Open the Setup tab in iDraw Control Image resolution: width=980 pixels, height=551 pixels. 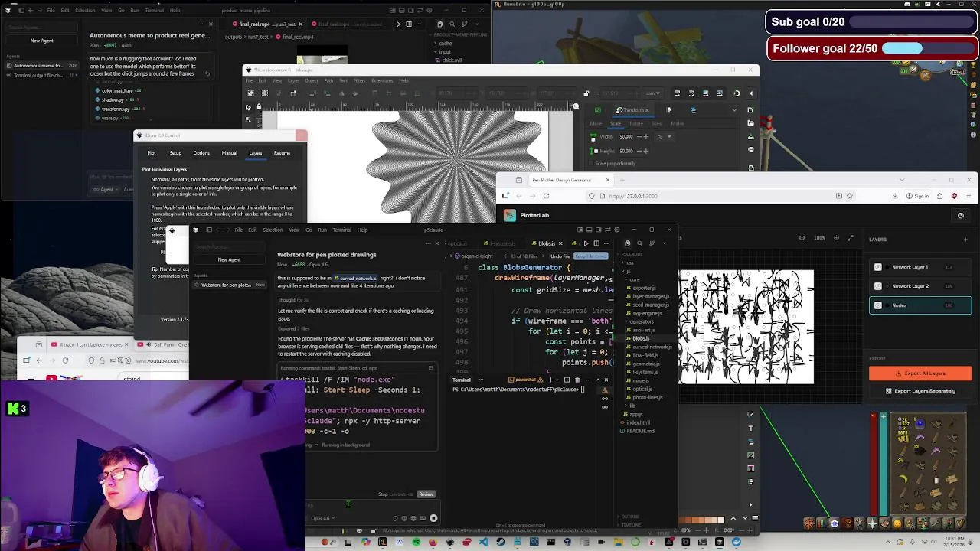pyautogui.click(x=175, y=153)
